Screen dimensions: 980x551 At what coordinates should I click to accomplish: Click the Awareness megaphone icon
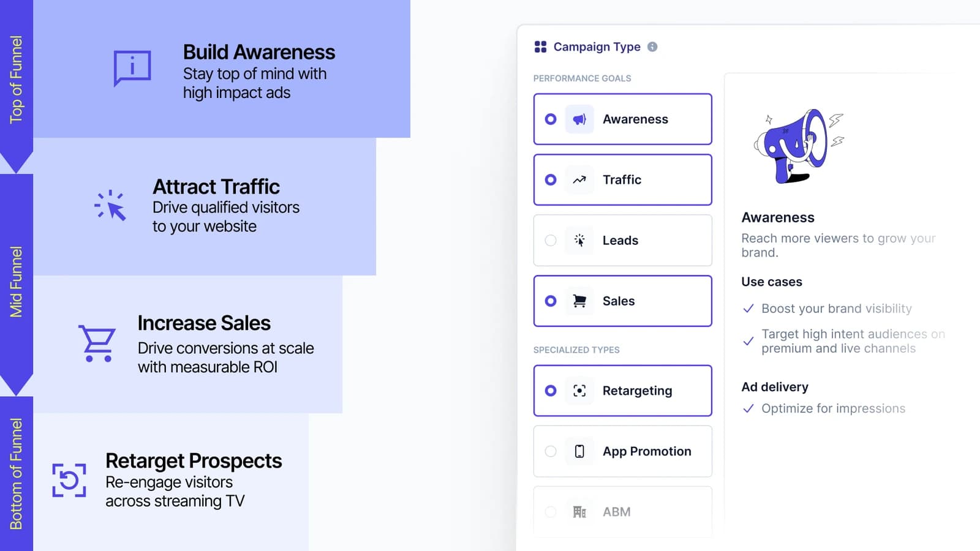coord(579,119)
